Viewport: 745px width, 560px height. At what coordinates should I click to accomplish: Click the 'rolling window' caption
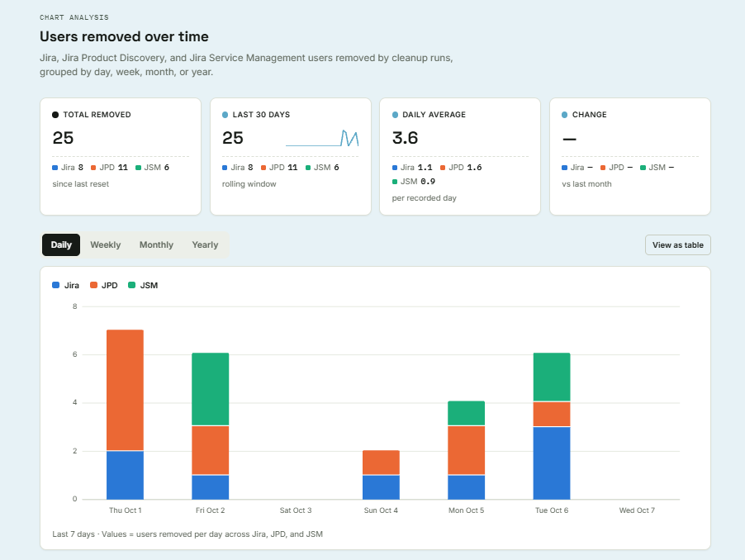[x=249, y=184]
